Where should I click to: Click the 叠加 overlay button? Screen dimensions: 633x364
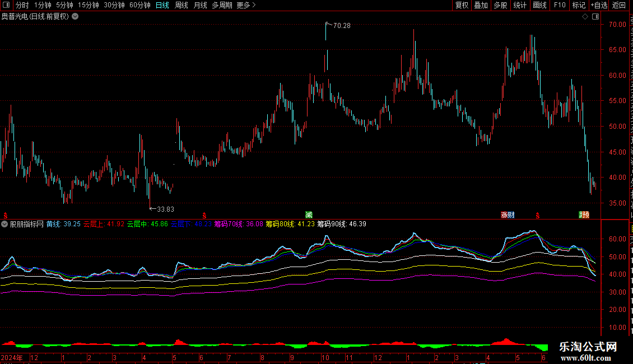point(481,5)
